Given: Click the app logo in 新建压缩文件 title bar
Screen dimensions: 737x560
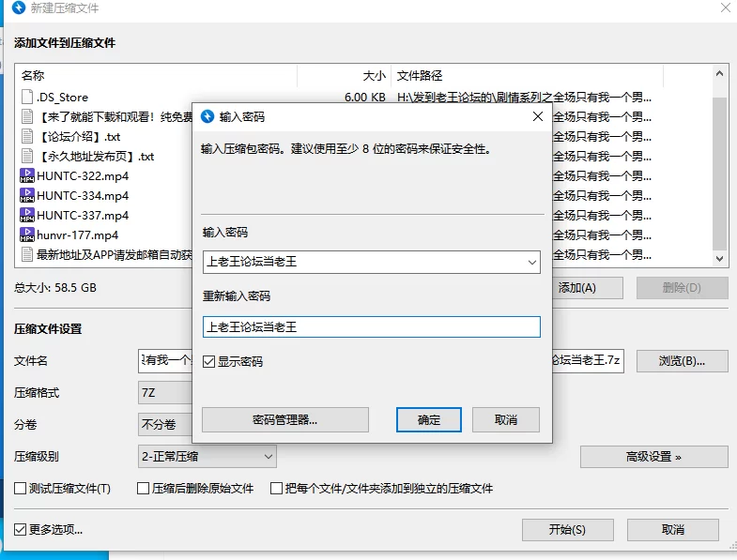Looking at the screenshot, I should coord(19,8).
